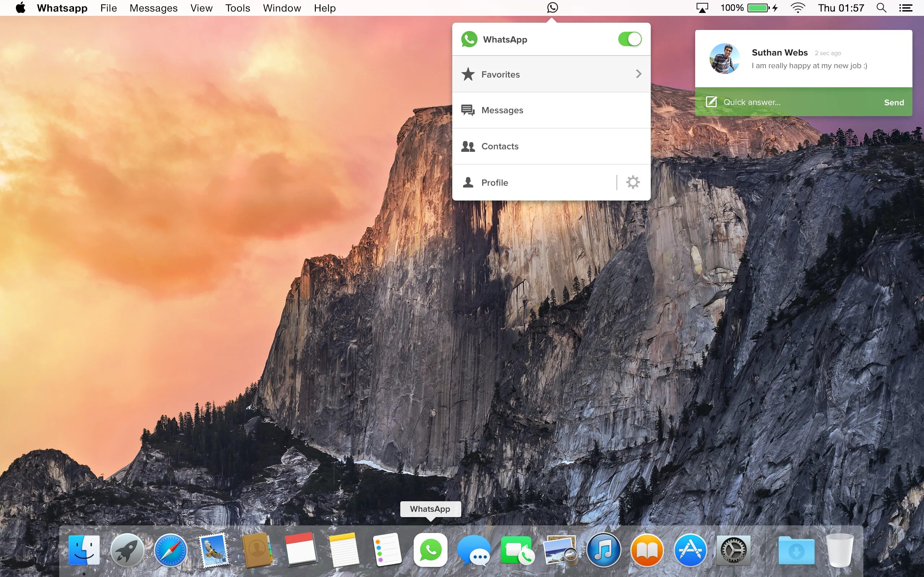Open FaceTime from the Dock
The image size is (924, 577).
click(517, 550)
